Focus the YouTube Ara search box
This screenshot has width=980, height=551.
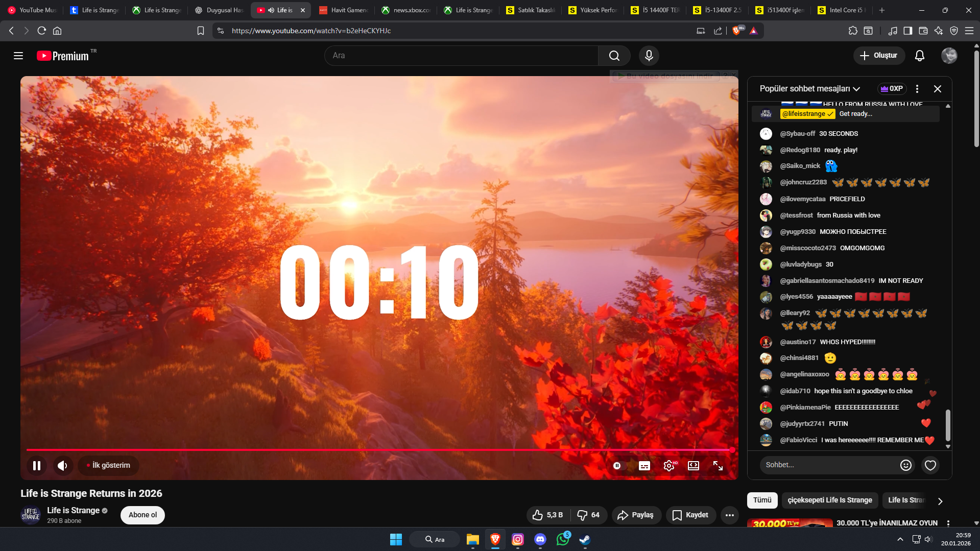[461, 56]
